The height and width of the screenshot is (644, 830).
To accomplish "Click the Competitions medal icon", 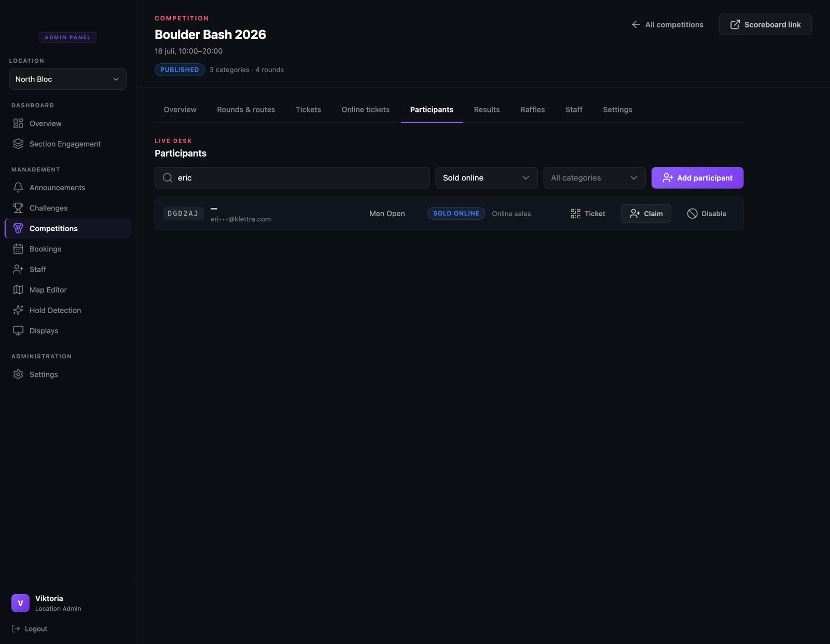I will [x=18, y=228].
